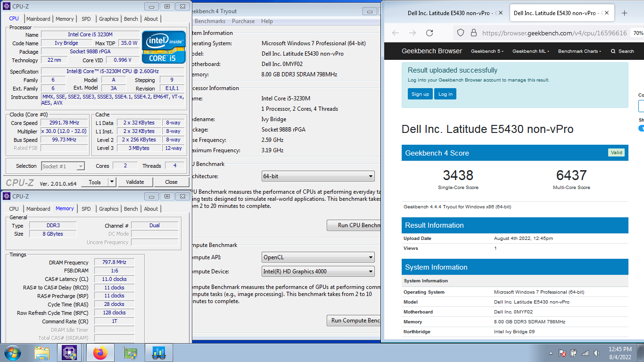Click Run Compute Benchmark button
The width and height of the screenshot is (644, 362).
pos(354,321)
